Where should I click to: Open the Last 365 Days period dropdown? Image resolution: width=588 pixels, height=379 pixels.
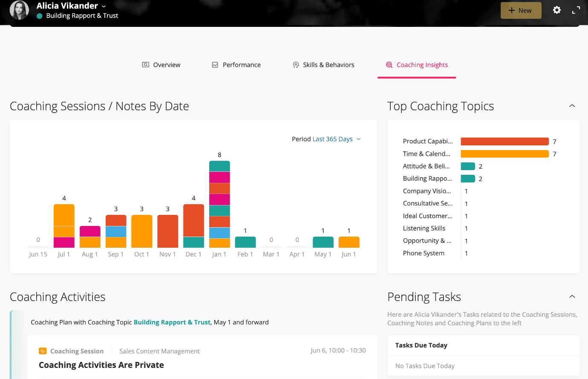tap(337, 139)
